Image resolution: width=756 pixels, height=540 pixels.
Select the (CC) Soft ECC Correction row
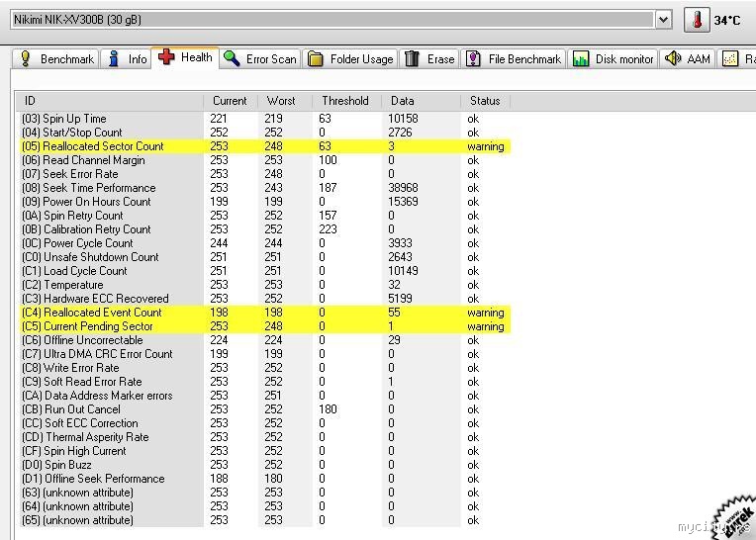click(264, 423)
